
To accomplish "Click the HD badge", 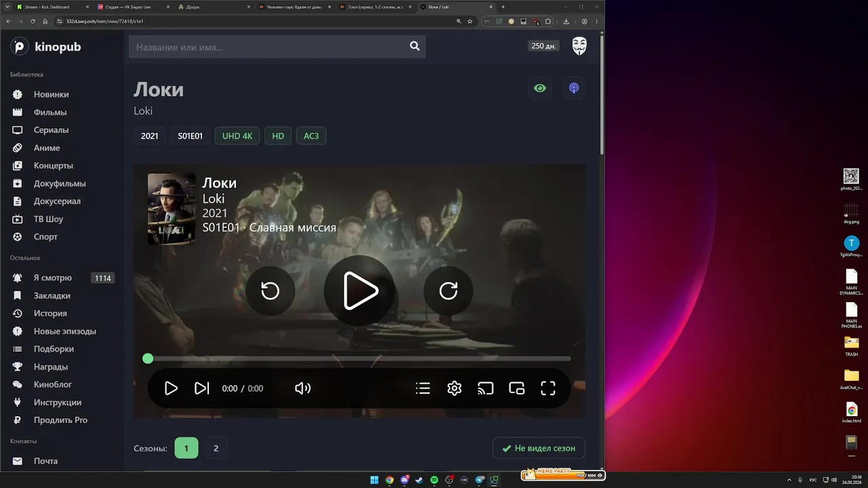I will (278, 136).
